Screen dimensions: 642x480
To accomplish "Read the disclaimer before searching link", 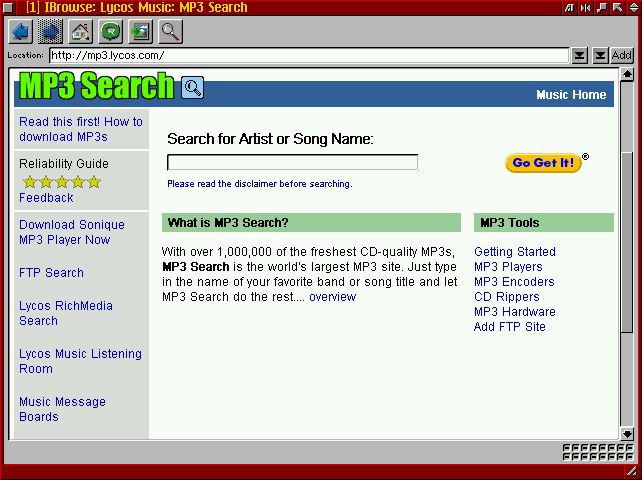I will 260,184.
